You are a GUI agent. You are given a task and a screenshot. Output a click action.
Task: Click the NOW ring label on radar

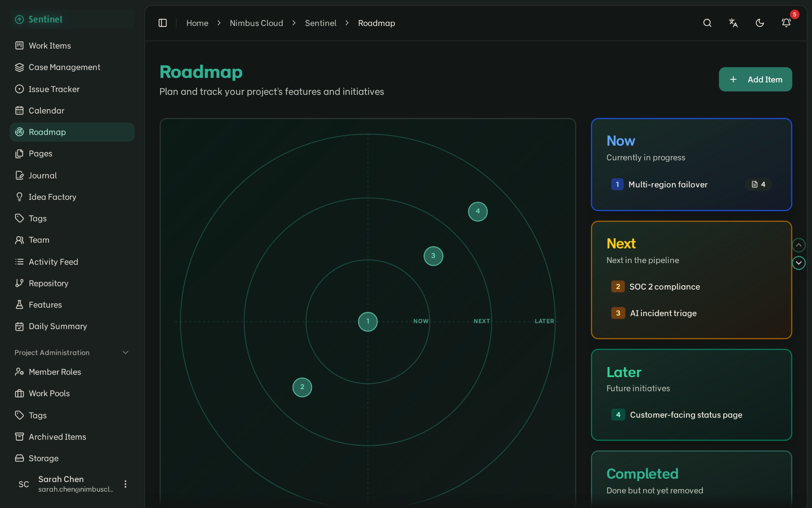pyautogui.click(x=421, y=321)
